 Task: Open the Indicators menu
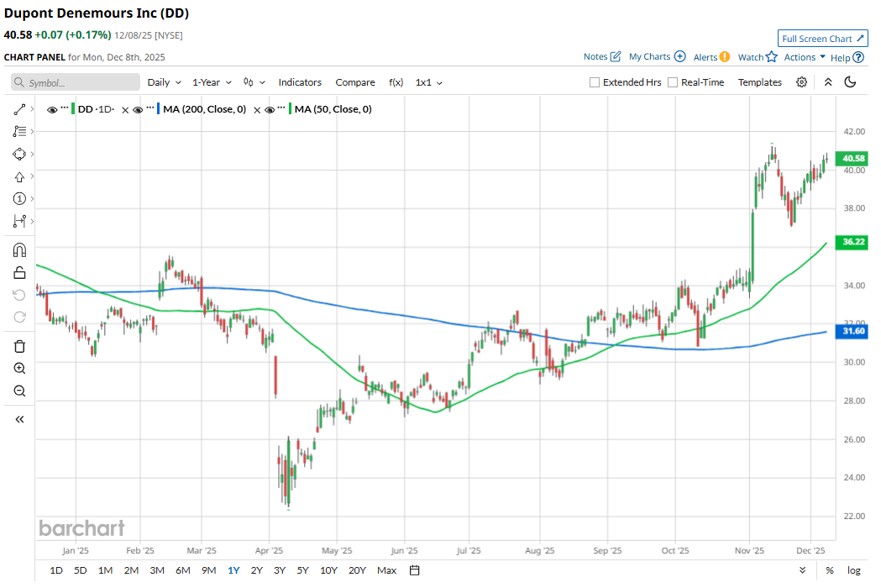point(300,82)
